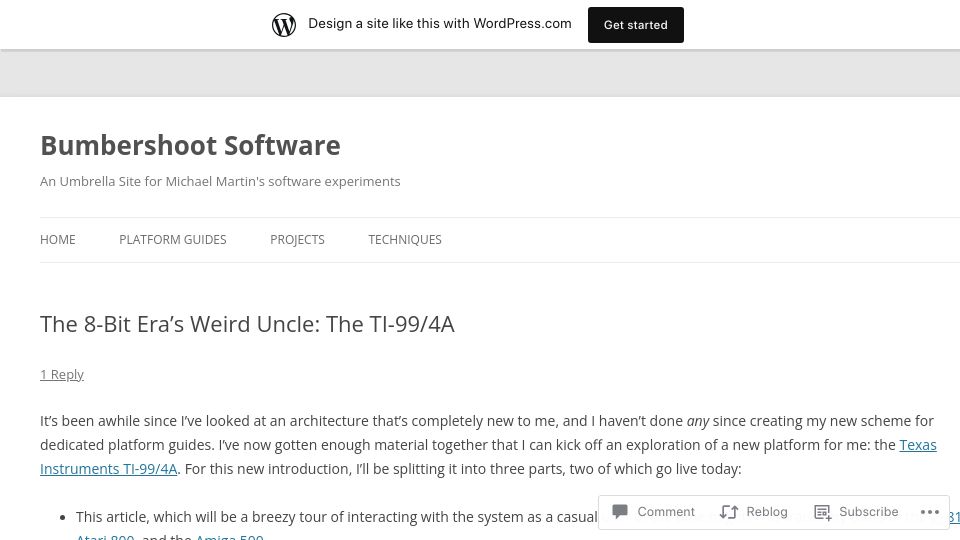Open the PLATFORM GUIDES menu

point(173,239)
